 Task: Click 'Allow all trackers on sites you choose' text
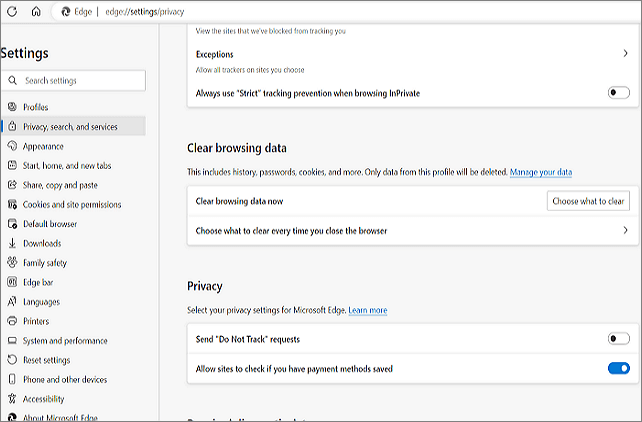tap(250, 70)
